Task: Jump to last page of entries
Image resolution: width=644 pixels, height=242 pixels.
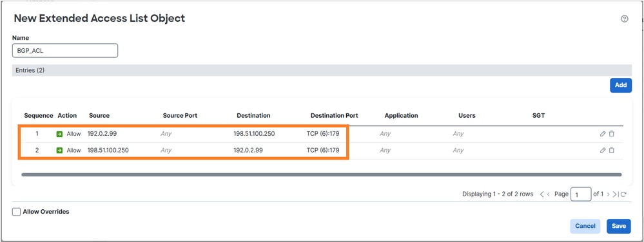Action: 615,194
